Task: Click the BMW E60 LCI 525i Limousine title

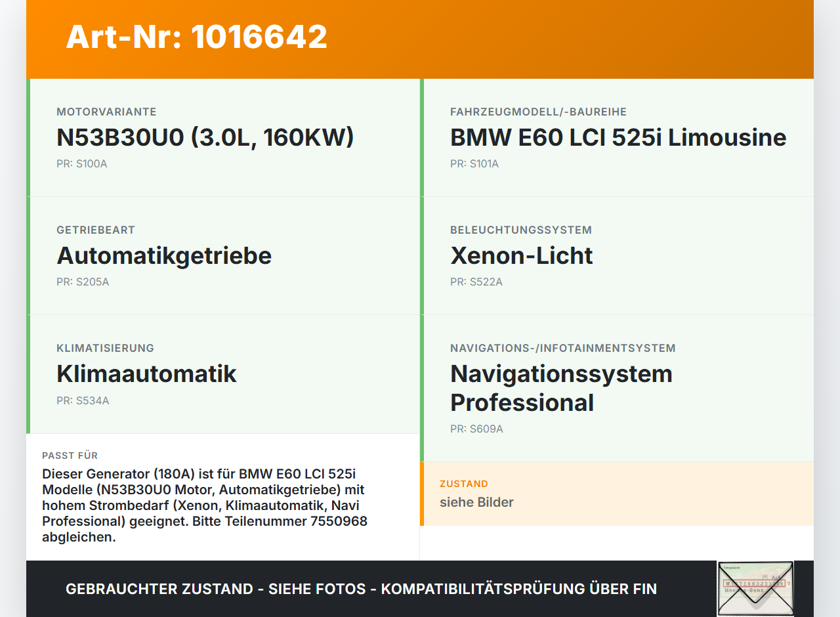Action: click(618, 138)
